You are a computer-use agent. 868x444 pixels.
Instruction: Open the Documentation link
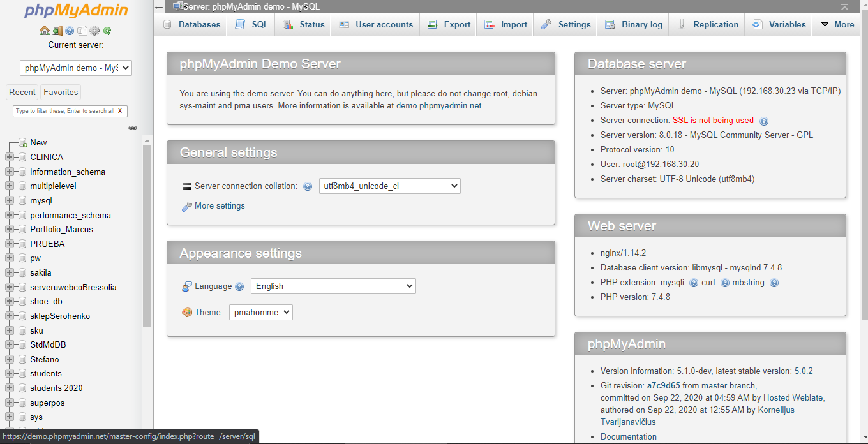tap(629, 437)
